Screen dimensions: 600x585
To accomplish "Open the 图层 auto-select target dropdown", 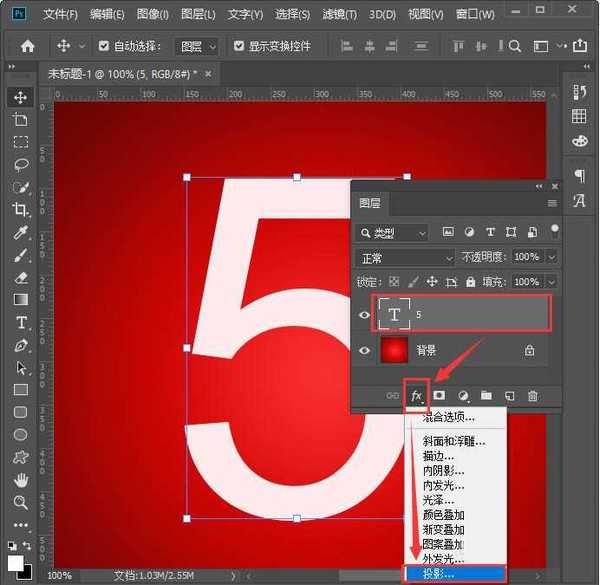I will 197,46.
